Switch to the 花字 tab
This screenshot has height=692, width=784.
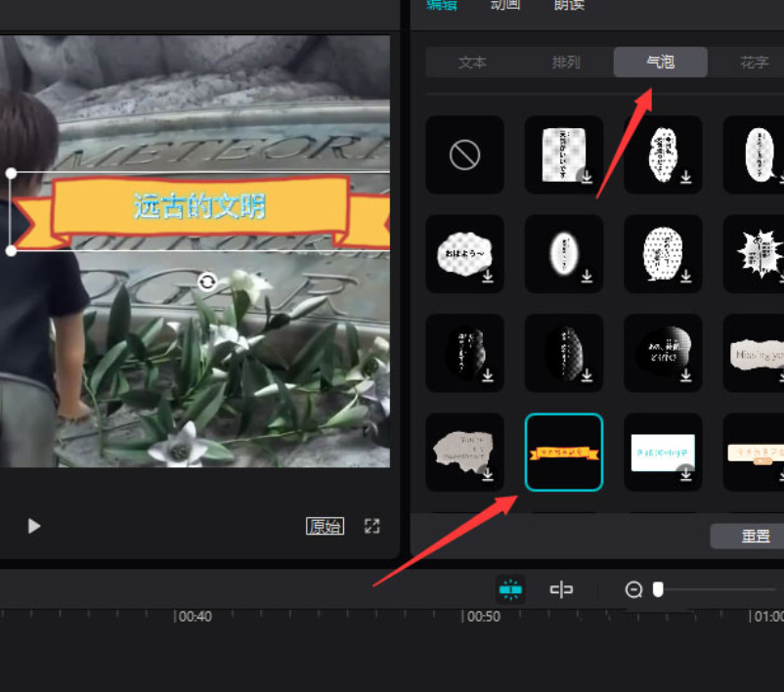coord(754,63)
